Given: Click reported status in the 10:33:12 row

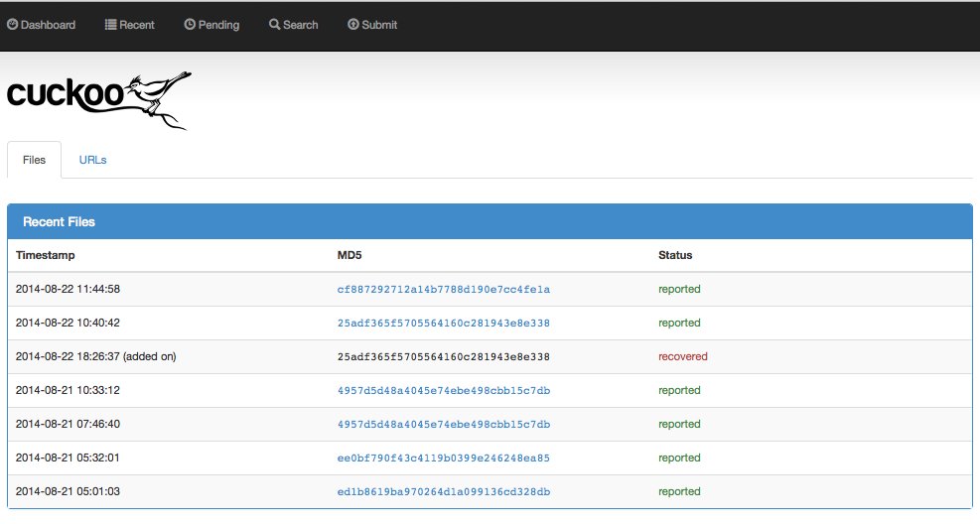Looking at the screenshot, I should 679,390.
